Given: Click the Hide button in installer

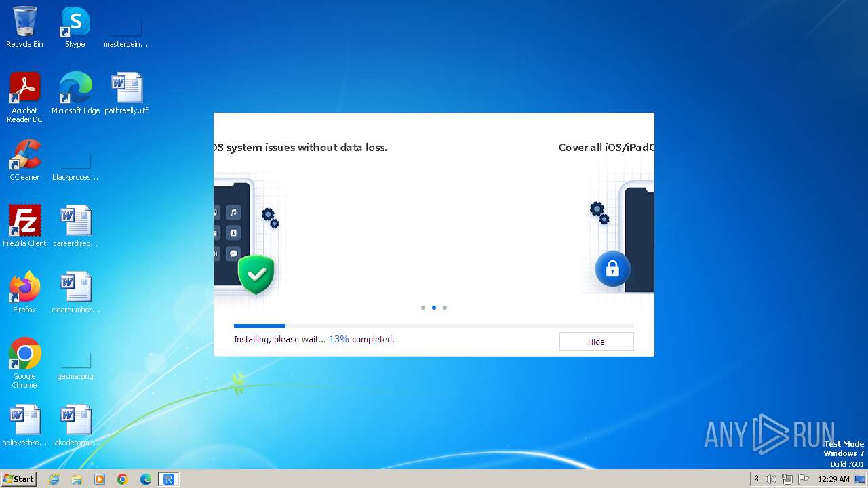Looking at the screenshot, I should [x=596, y=342].
